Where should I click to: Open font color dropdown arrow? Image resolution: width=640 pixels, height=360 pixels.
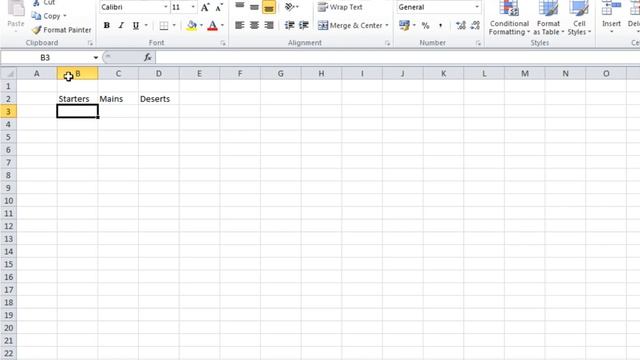(x=222, y=25)
